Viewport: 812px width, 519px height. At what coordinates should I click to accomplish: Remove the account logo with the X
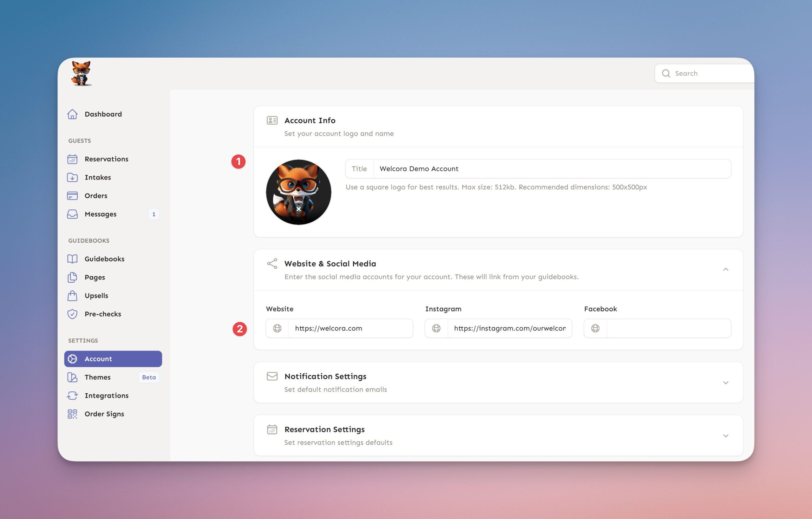pos(298,209)
